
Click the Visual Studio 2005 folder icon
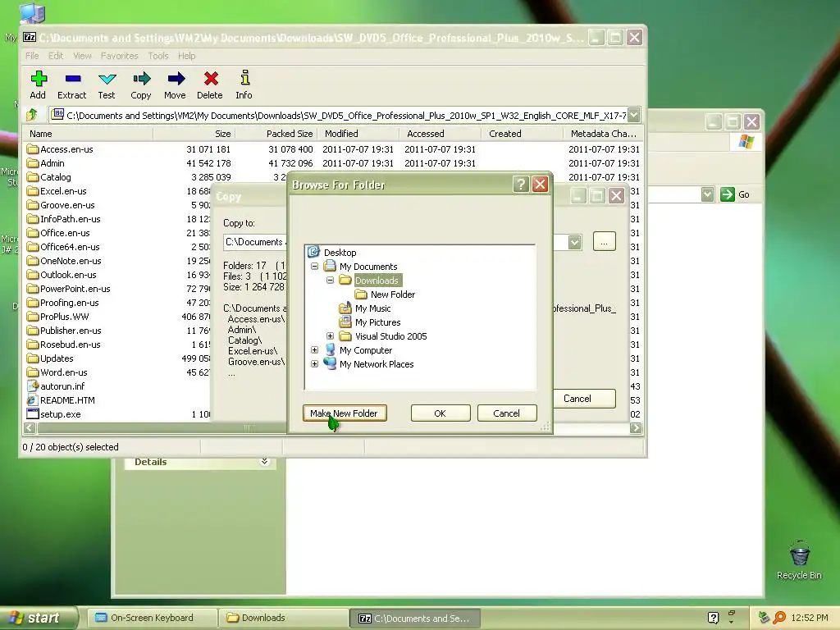pyautogui.click(x=345, y=336)
